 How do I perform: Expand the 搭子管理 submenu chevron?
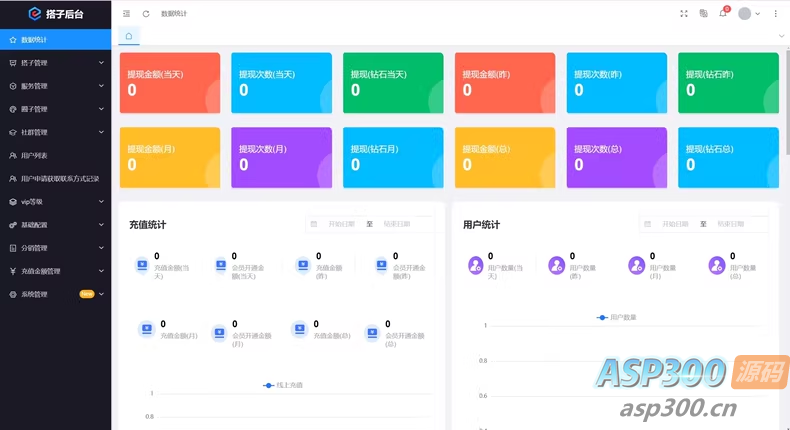pos(101,63)
